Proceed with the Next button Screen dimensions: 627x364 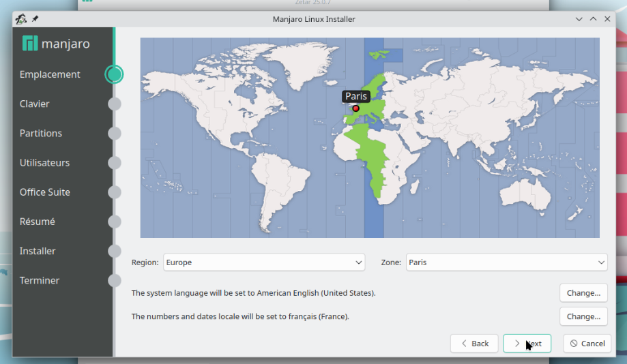[527, 344]
